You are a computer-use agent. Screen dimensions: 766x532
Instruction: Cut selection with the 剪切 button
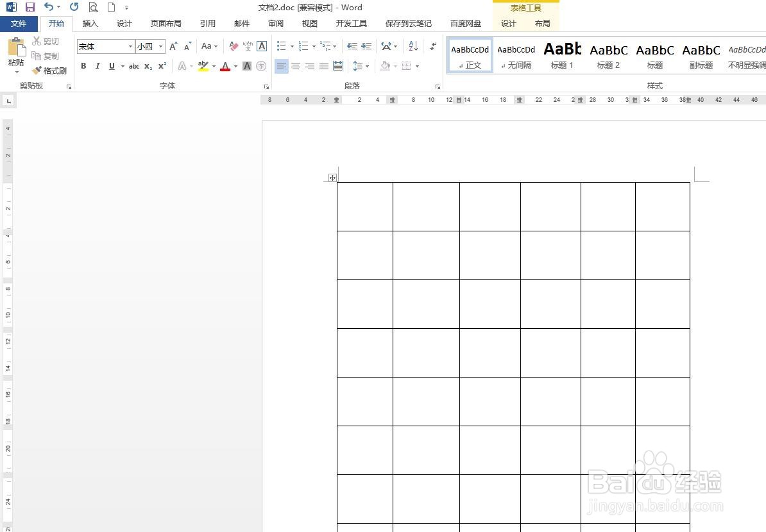click(46, 42)
